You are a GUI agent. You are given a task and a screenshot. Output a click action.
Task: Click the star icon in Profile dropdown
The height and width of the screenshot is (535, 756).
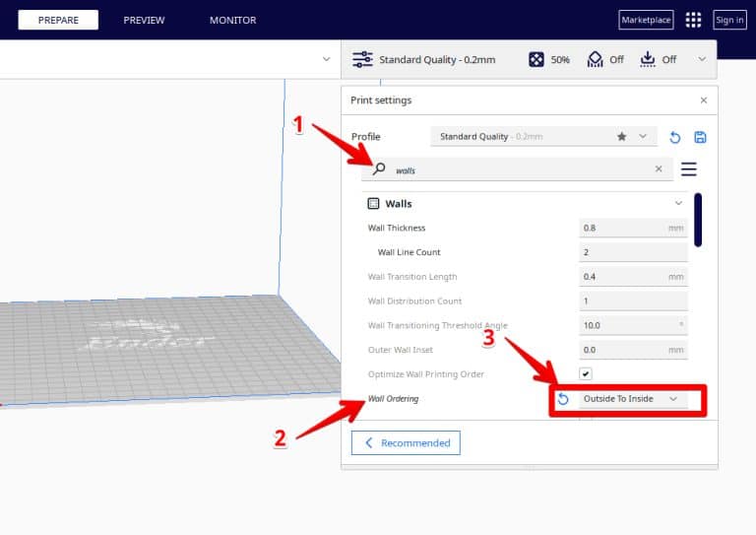[x=621, y=137]
